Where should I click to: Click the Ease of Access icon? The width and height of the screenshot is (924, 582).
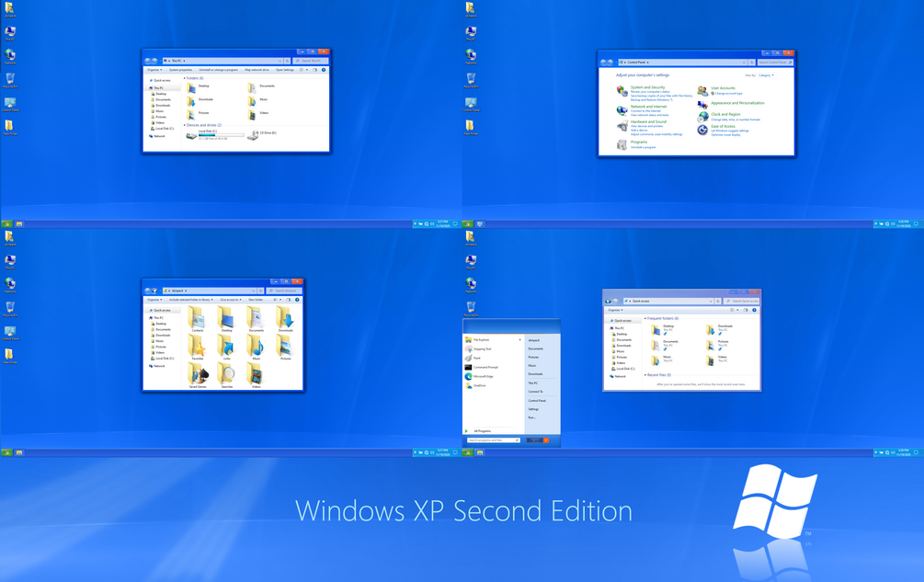(x=702, y=131)
